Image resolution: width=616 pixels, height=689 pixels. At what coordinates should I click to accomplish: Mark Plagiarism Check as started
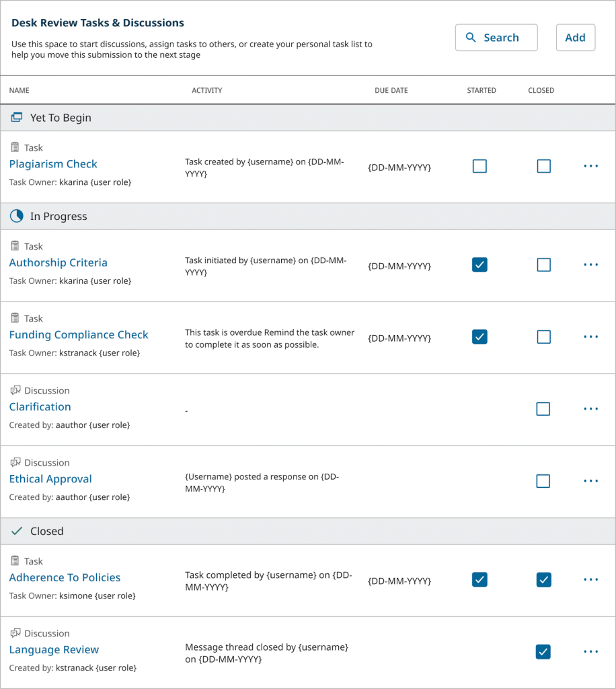pos(479,166)
